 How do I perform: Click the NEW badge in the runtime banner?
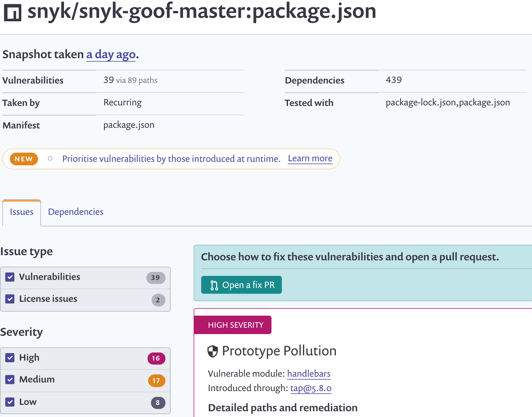pyautogui.click(x=24, y=159)
